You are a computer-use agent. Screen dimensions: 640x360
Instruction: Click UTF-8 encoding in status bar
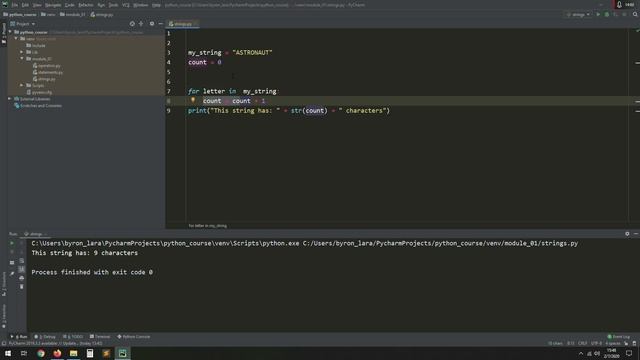pos(596,343)
